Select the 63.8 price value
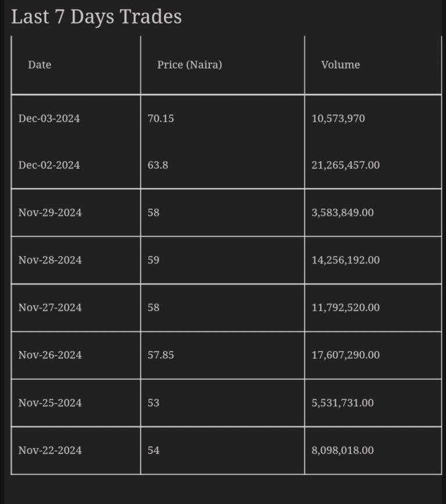The height and width of the screenshot is (504, 446). (x=158, y=165)
